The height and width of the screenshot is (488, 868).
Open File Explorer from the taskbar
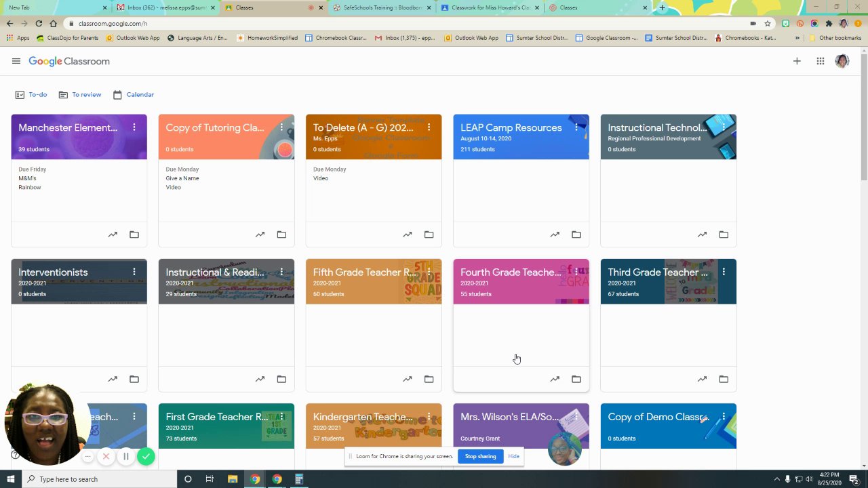(x=232, y=479)
